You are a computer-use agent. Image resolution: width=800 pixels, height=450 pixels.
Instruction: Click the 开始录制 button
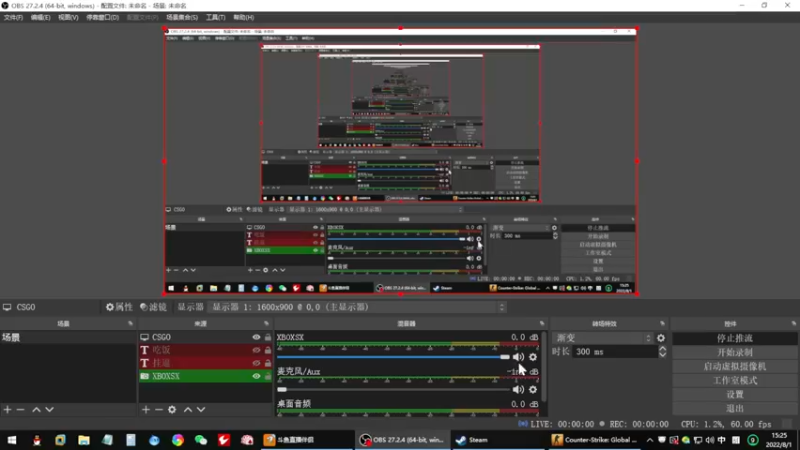735,352
